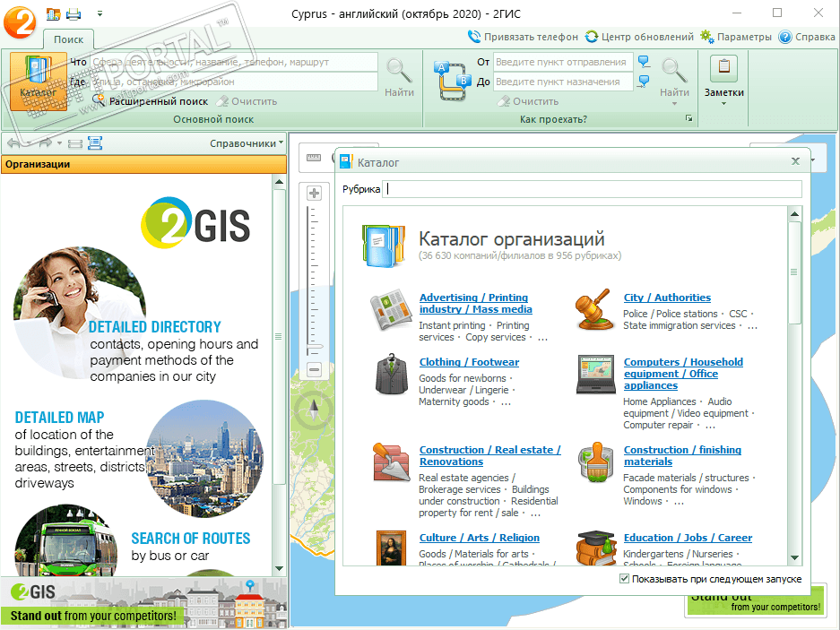
Task: Focus the До destination point field
Action: pos(563,82)
